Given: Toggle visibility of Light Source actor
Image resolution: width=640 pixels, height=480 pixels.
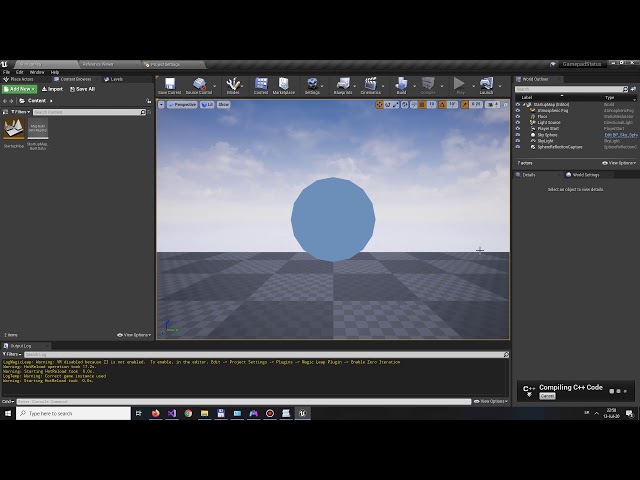Looking at the screenshot, I should coord(518,122).
